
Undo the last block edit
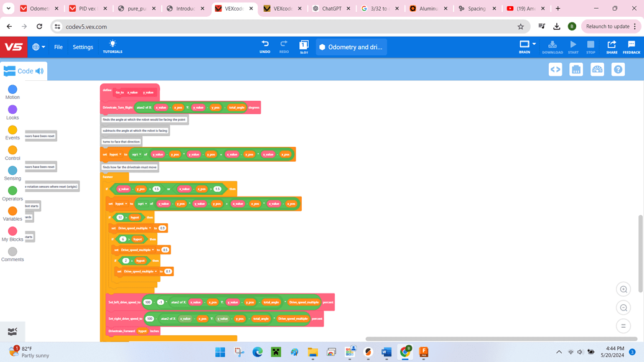point(264,45)
